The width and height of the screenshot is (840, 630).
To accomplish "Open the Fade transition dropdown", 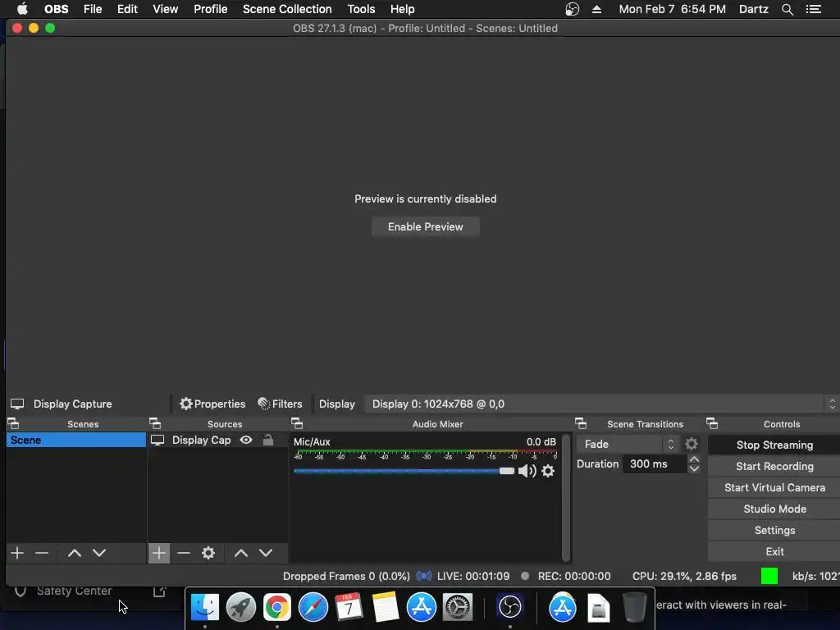I will pyautogui.click(x=628, y=444).
